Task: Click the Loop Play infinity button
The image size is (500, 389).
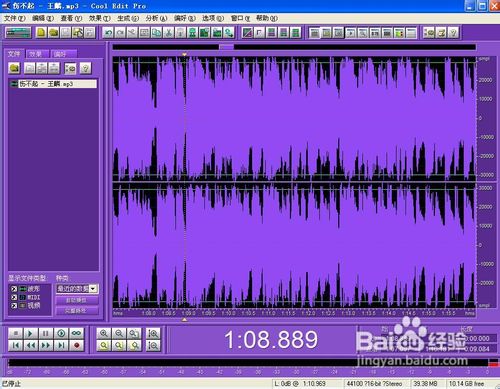Action: (77, 333)
